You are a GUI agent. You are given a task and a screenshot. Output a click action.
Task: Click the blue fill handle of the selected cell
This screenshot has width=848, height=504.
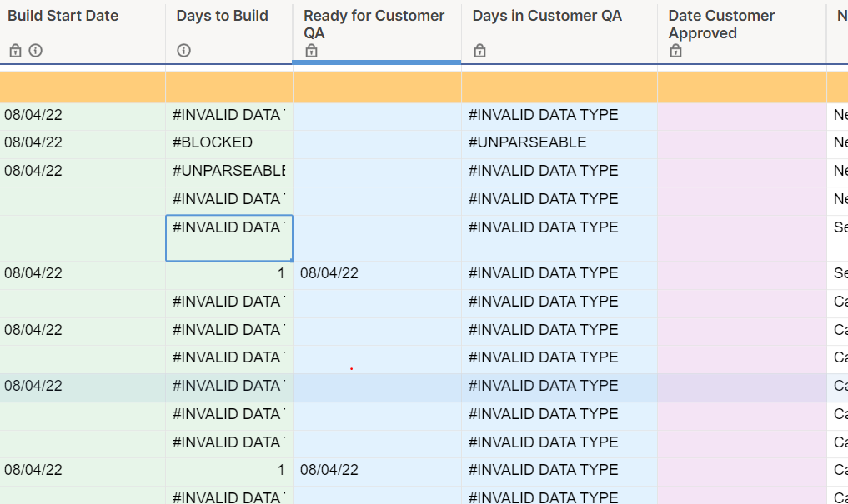[x=293, y=259]
